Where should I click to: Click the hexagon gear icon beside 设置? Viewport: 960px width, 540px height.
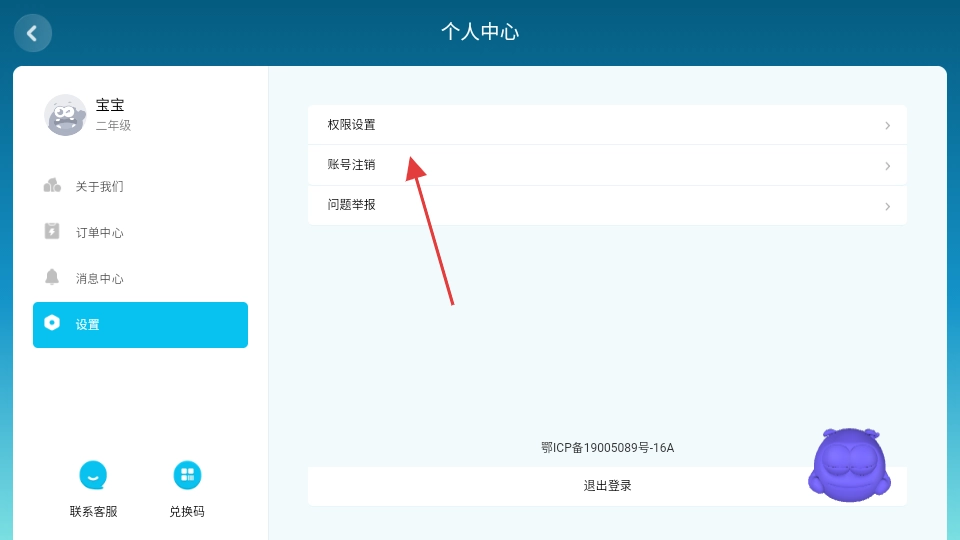coord(52,323)
